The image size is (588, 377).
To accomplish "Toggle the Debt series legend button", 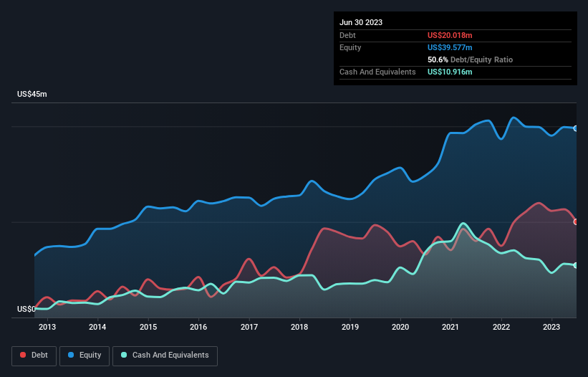I will point(34,355).
